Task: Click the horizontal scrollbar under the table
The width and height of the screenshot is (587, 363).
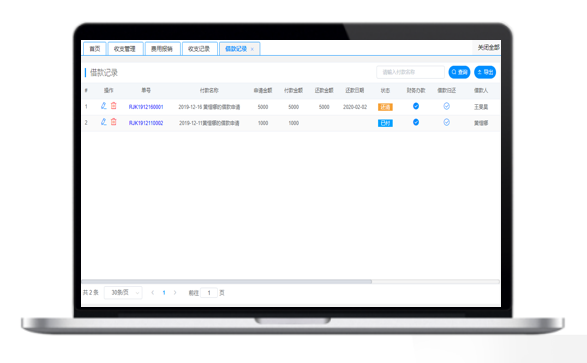Action: click(x=227, y=281)
